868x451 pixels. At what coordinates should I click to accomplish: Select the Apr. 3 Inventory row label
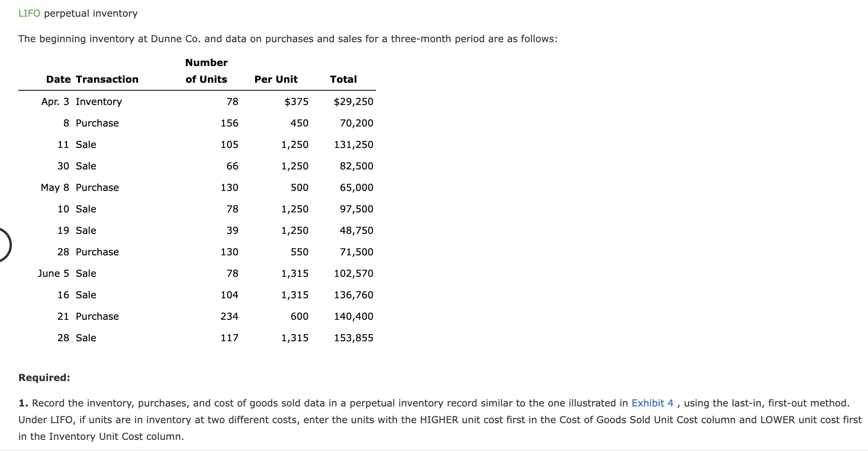coord(81,101)
